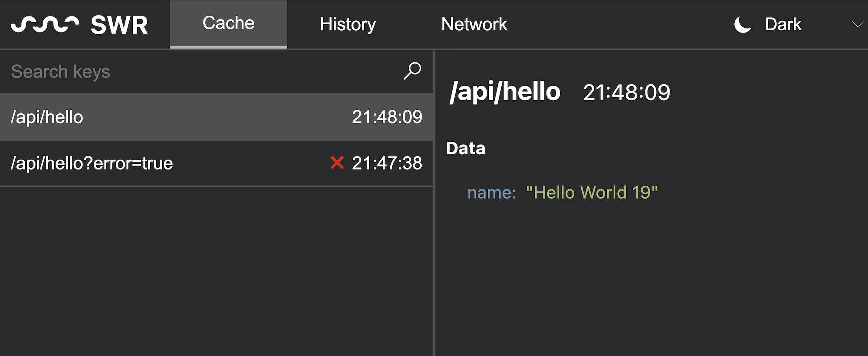
Task: Click the SWR title text
Action: coord(119,25)
